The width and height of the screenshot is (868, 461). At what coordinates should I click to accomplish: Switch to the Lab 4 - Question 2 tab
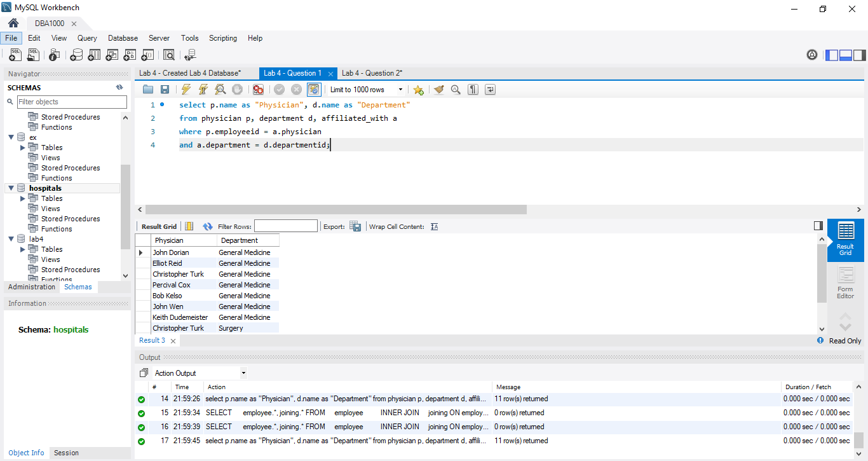coord(372,73)
